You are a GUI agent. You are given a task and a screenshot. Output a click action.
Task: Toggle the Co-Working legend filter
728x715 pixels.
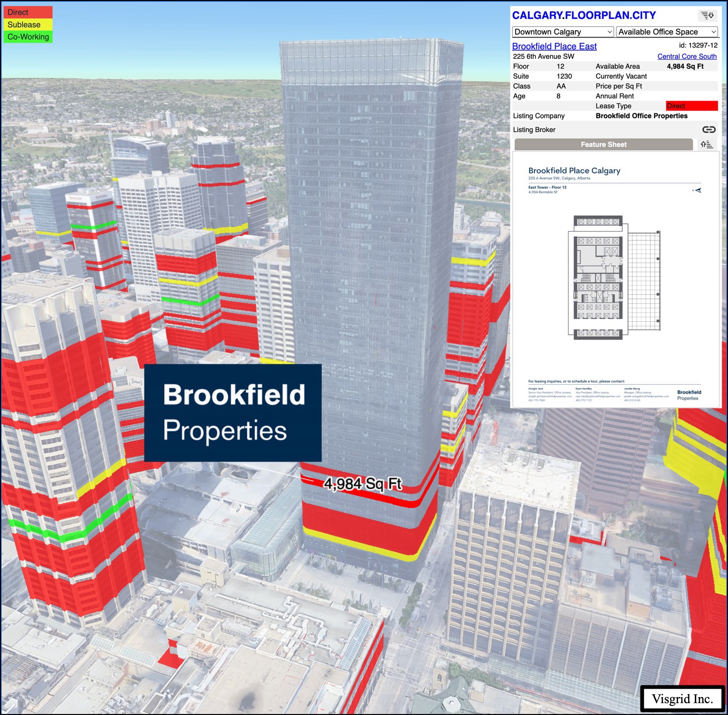(28, 37)
